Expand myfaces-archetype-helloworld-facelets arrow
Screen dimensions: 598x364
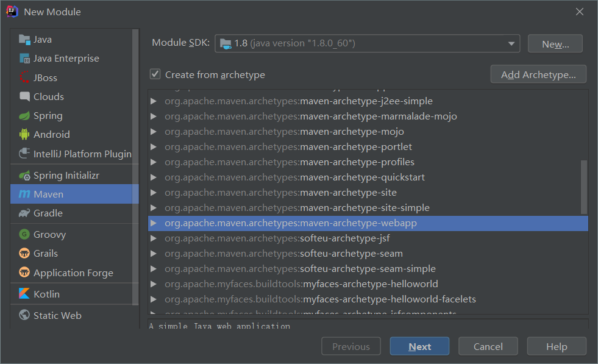(154, 299)
